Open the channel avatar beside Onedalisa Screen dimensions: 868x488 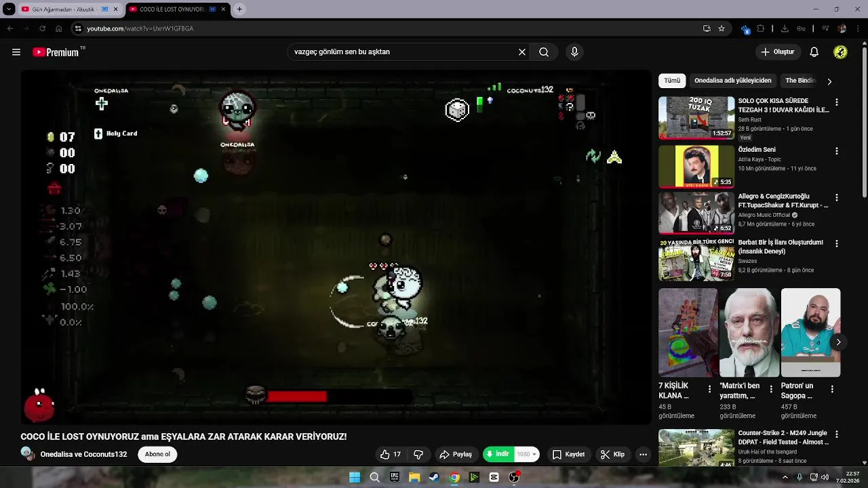pyautogui.click(x=27, y=454)
